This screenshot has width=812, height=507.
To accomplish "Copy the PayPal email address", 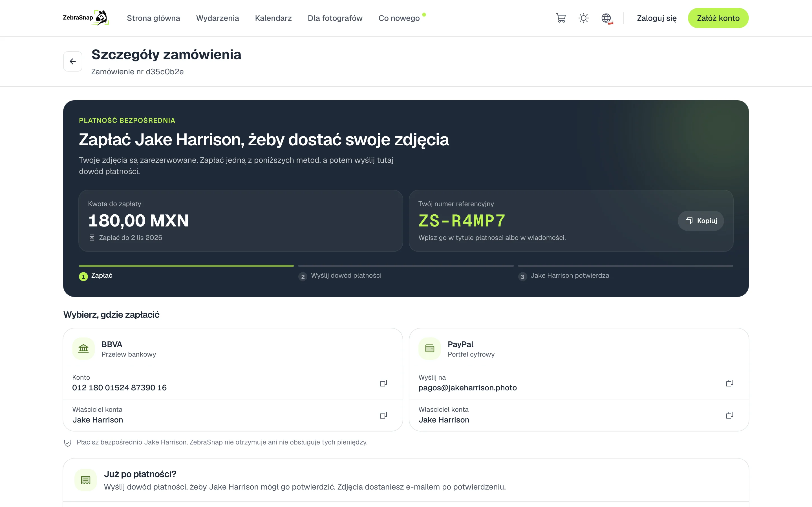I will click(x=729, y=383).
